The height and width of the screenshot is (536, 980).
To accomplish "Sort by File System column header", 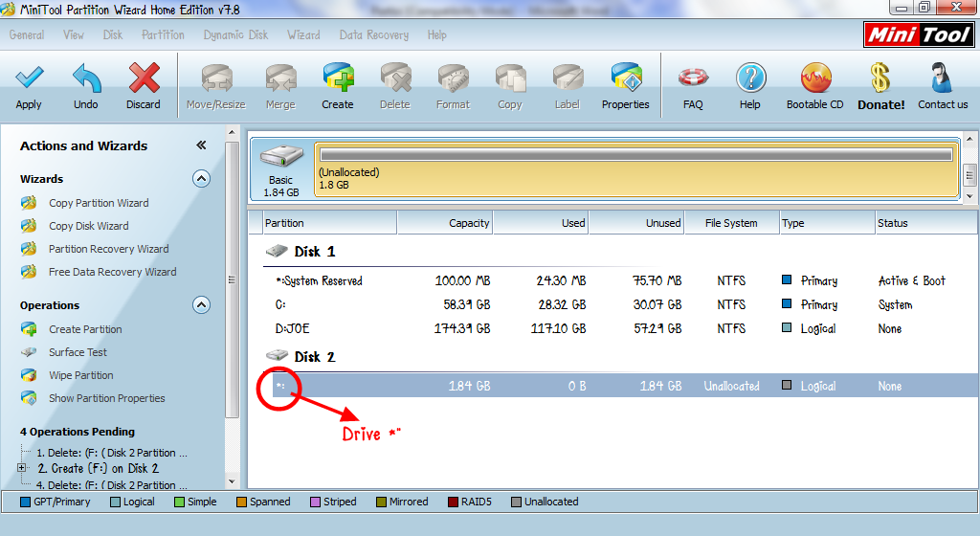I will pos(732,223).
